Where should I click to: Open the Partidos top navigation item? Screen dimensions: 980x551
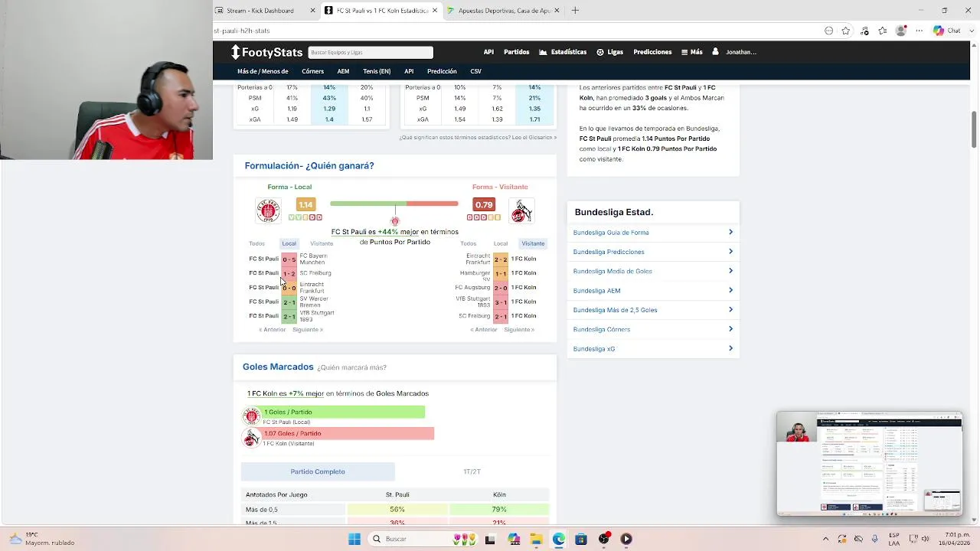(517, 52)
